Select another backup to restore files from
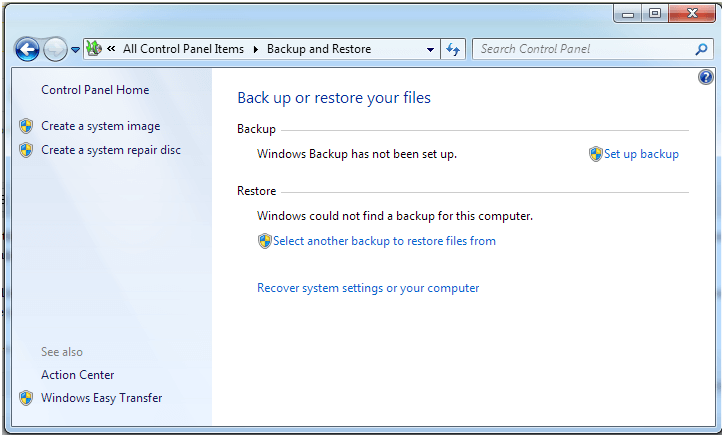The width and height of the screenshot is (724, 437). [x=384, y=241]
